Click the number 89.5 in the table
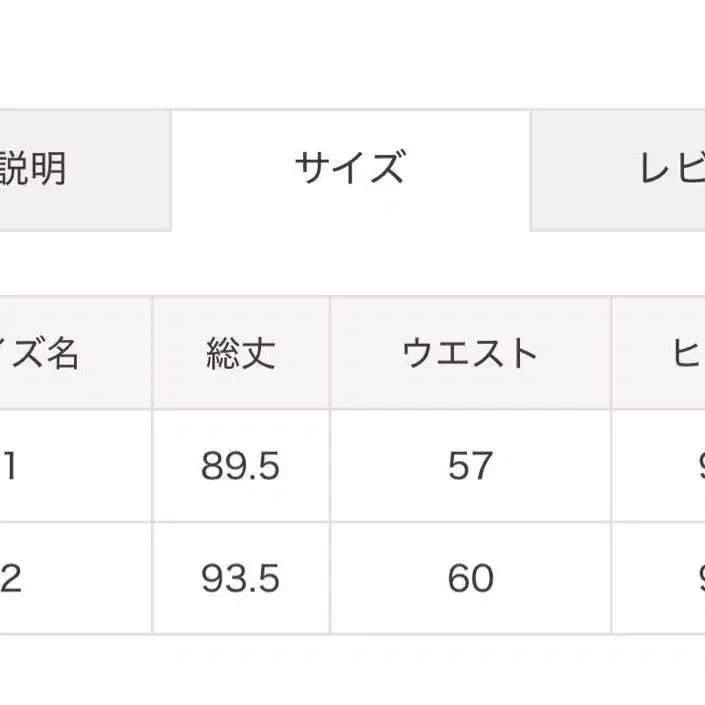 [240, 467]
